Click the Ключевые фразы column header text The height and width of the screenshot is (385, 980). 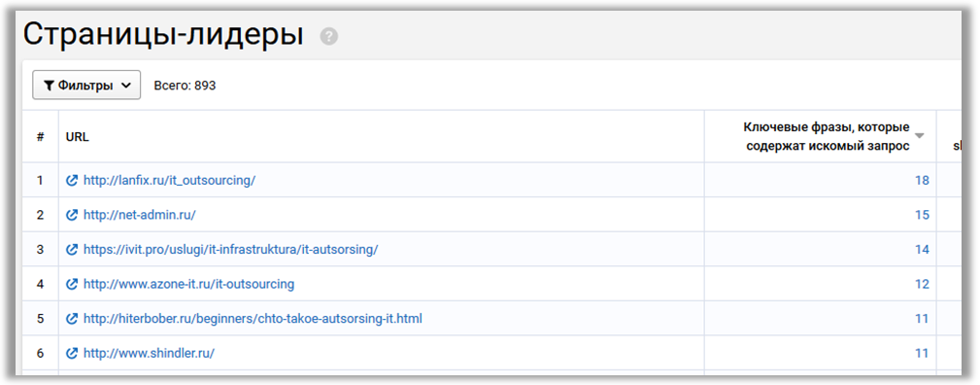(x=827, y=136)
